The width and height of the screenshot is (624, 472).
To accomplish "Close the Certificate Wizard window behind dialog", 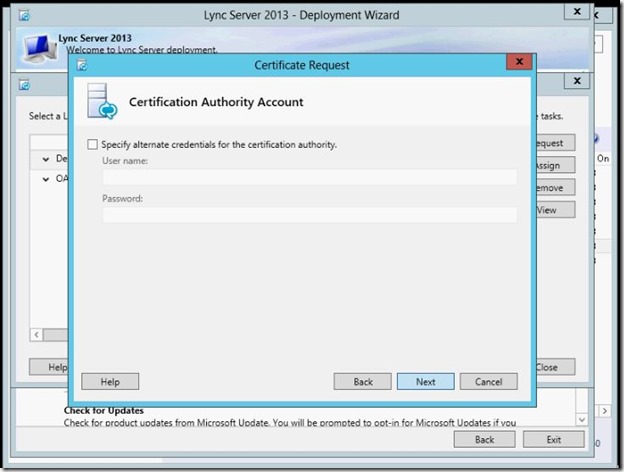I will 577,81.
